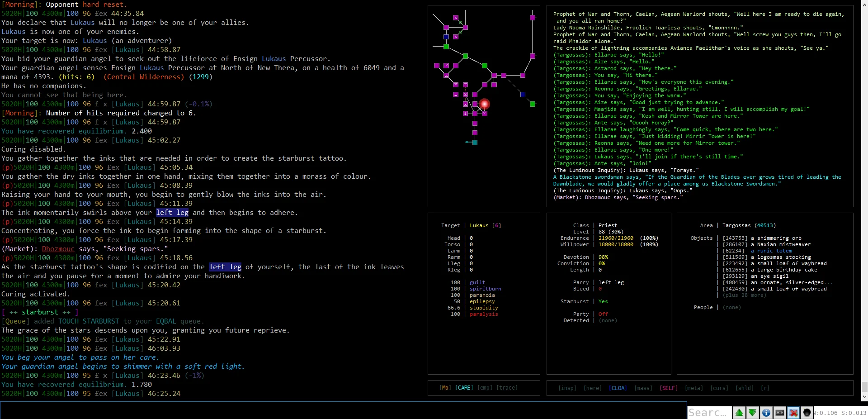Click the 'guilt' affliction entry
This screenshot has width=868, height=419.
[477, 282]
